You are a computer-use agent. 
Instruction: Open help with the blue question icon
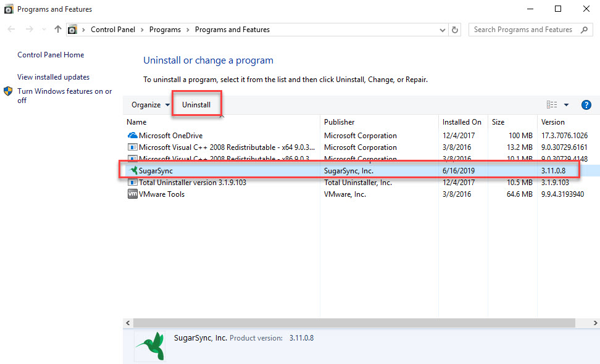pyautogui.click(x=586, y=105)
